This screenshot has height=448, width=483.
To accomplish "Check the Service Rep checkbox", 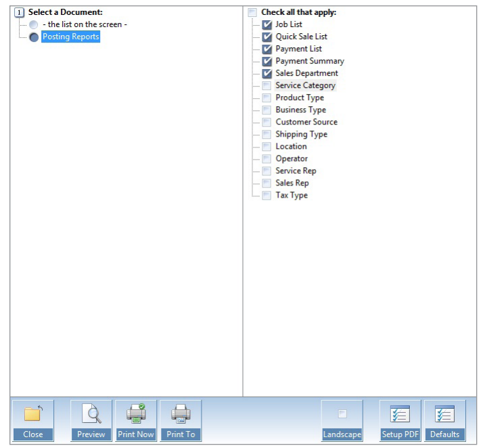I will (x=267, y=171).
